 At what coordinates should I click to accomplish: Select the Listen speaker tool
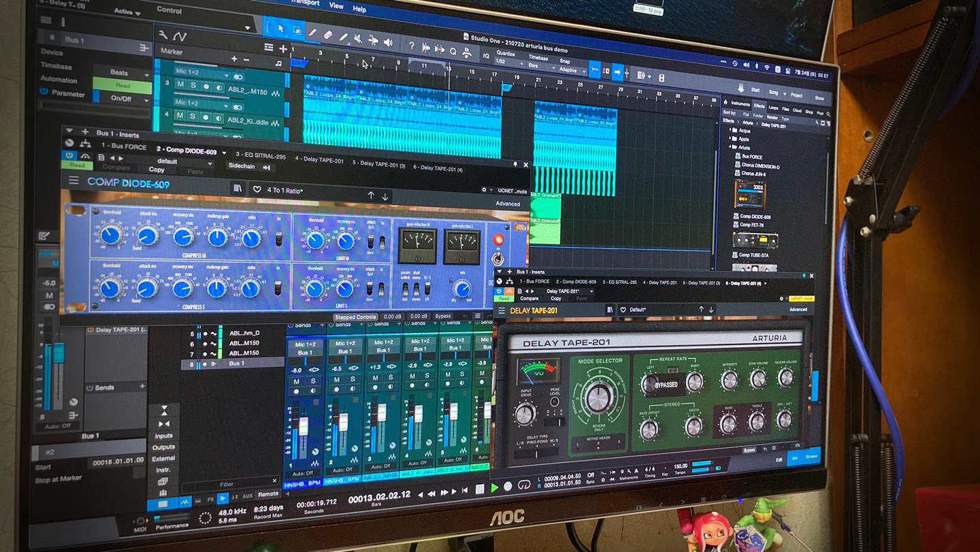point(388,42)
